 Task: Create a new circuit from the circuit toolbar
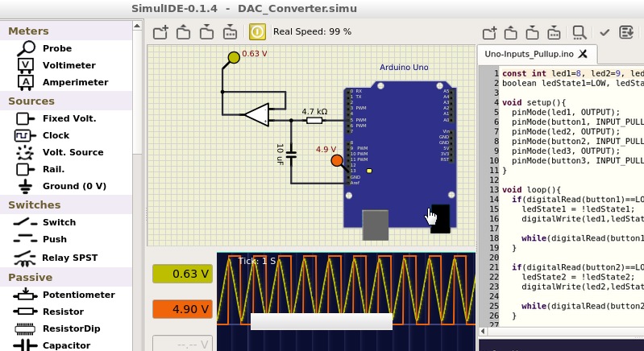(x=160, y=32)
